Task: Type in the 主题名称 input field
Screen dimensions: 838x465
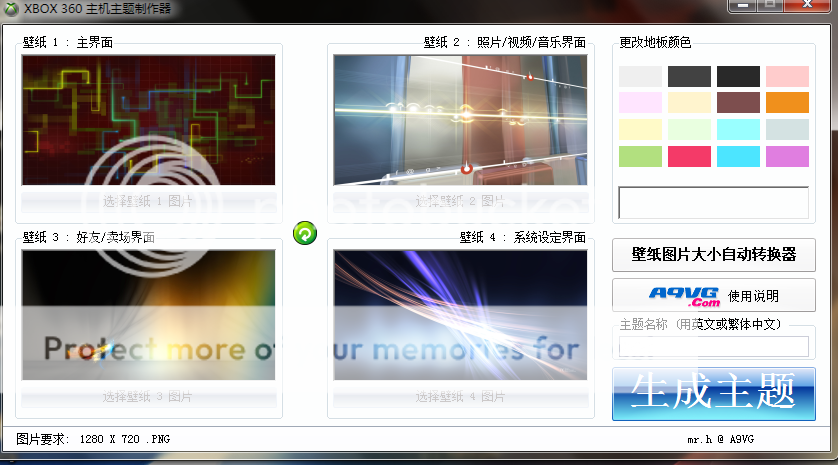Action: click(713, 346)
